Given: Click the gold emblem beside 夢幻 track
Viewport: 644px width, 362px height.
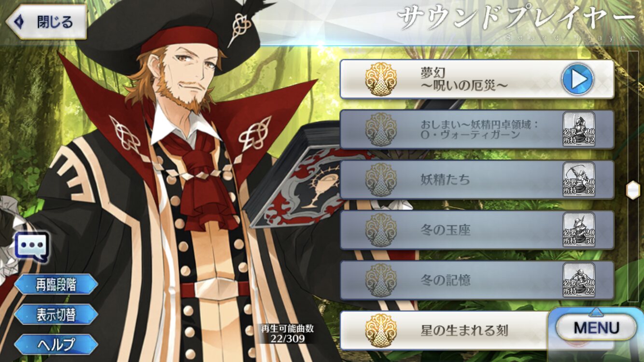Looking at the screenshot, I should coord(380,79).
